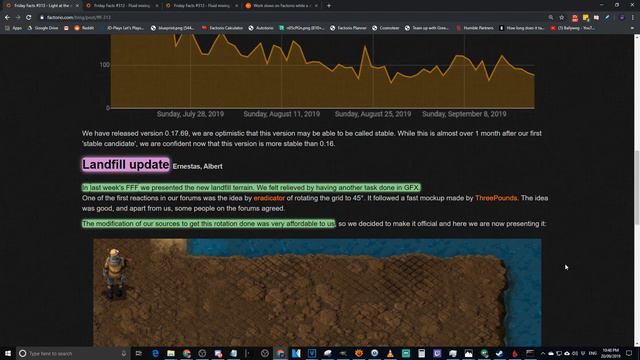
Task: Follow the ThreePounds mockup link
Action: (x=496, y=198)
